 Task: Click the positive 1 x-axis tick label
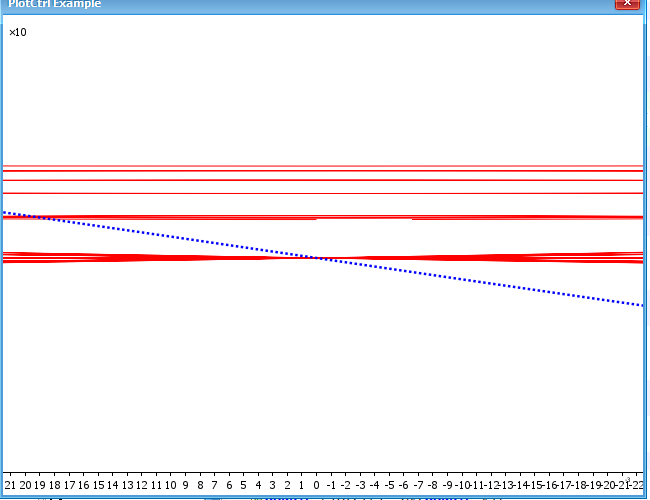coord(301,483)
